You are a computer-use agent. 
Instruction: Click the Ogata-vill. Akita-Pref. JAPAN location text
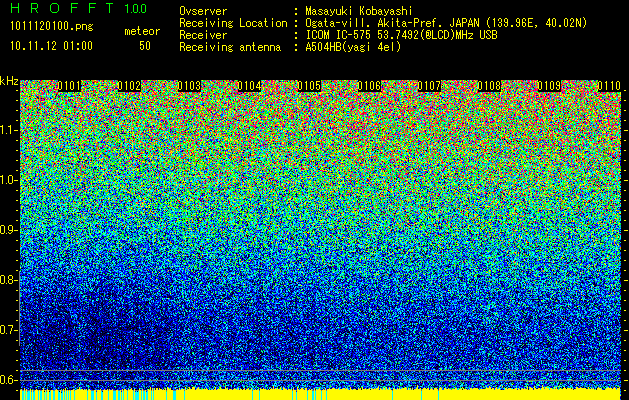[446, 23]
